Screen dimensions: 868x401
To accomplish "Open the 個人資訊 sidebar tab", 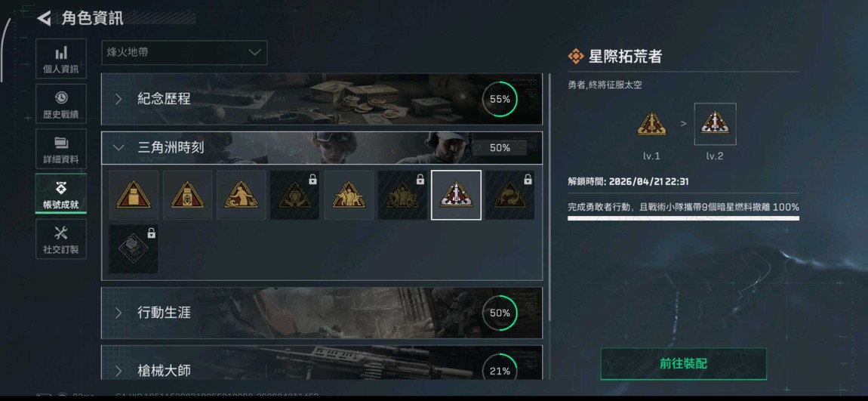I will tap(61, 59).
